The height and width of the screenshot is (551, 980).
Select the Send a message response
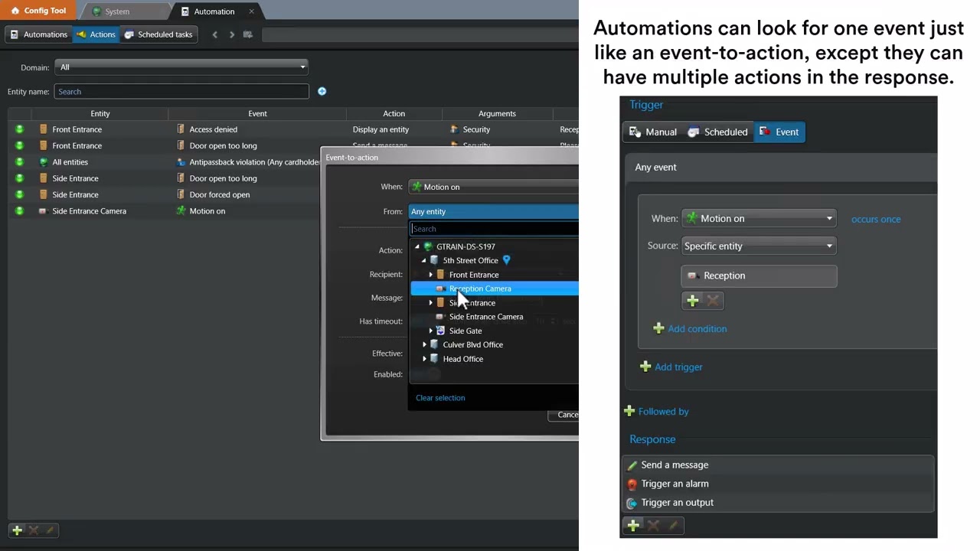pyautogui.click(x=779, y=465)
